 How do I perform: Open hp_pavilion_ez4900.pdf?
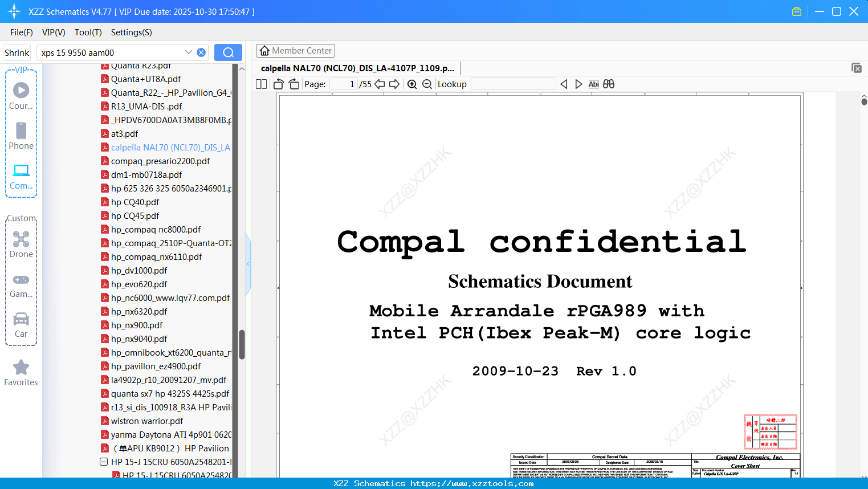click(x=156, y=366)
